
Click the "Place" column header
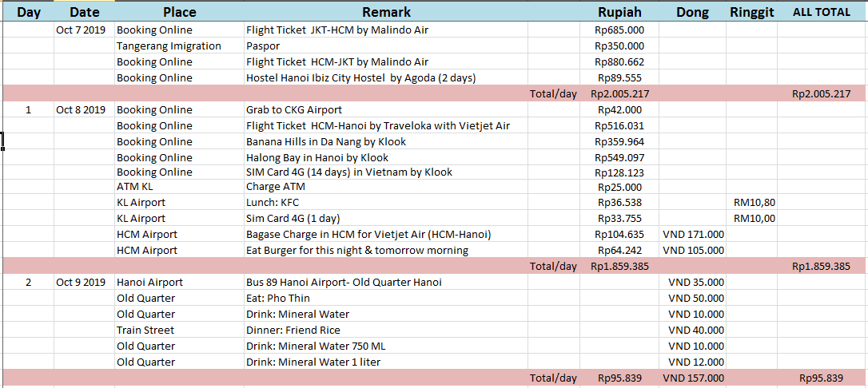179,12
